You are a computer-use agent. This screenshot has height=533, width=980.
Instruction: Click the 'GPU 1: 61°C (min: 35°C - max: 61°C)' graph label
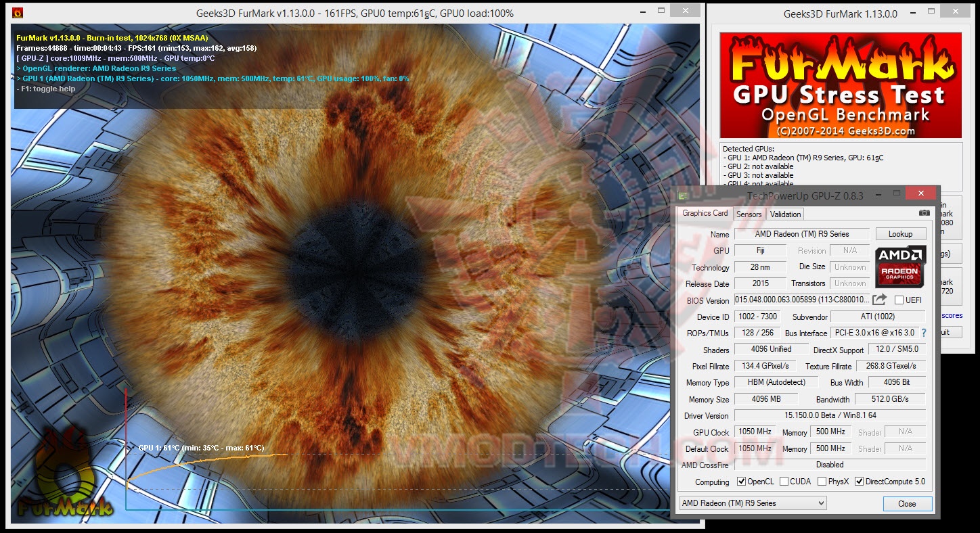tap(201, 448)
